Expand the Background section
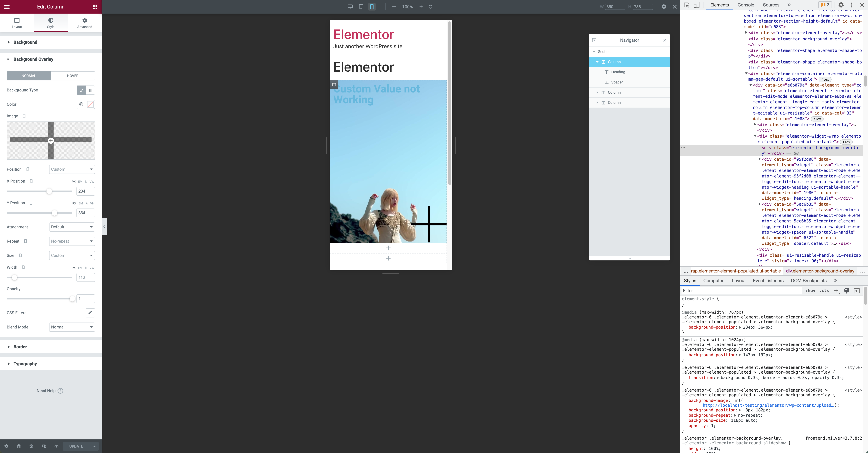The height and width of the screenshot is (453, 868). click(x=51, y=42)
